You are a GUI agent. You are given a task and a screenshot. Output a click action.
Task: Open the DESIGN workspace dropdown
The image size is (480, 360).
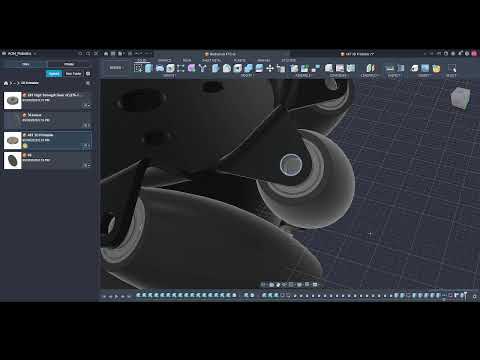tap(116, 68)
